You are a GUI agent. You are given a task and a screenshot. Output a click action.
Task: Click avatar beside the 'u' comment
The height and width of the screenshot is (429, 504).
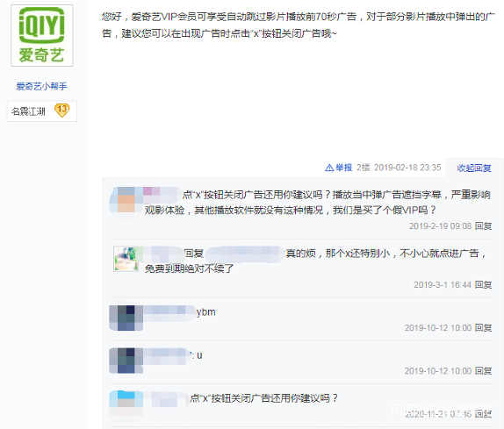(x=126, y=361)
